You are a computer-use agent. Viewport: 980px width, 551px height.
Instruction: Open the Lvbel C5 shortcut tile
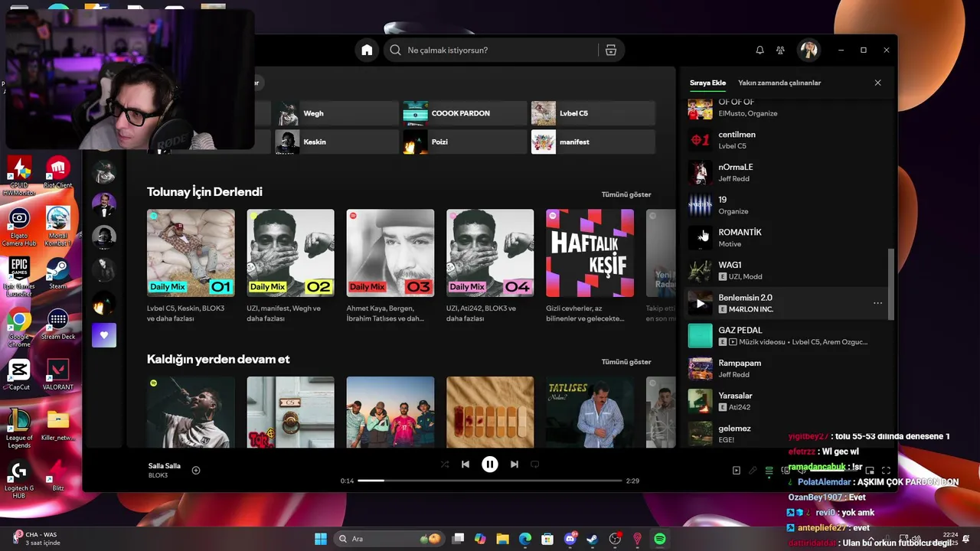(x=593, y=113)
